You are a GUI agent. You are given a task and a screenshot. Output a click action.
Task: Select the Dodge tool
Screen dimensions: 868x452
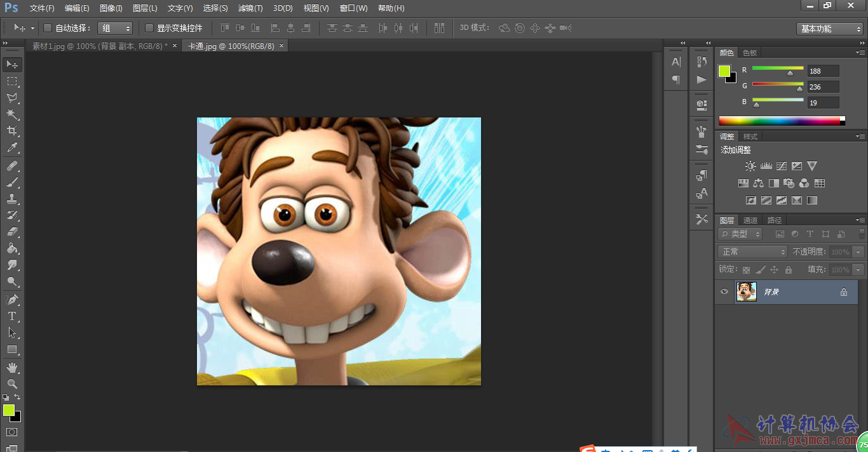(x=12, y=281)
